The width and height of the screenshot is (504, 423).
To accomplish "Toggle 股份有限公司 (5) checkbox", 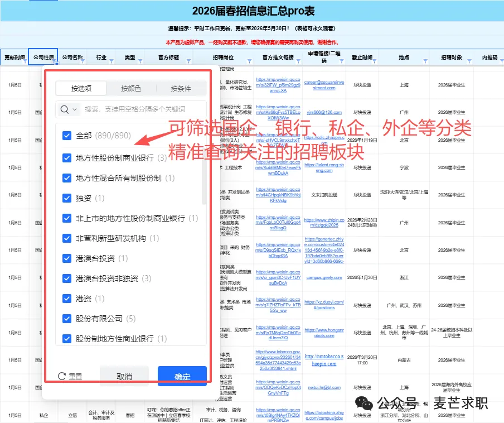I will [67, 319].
